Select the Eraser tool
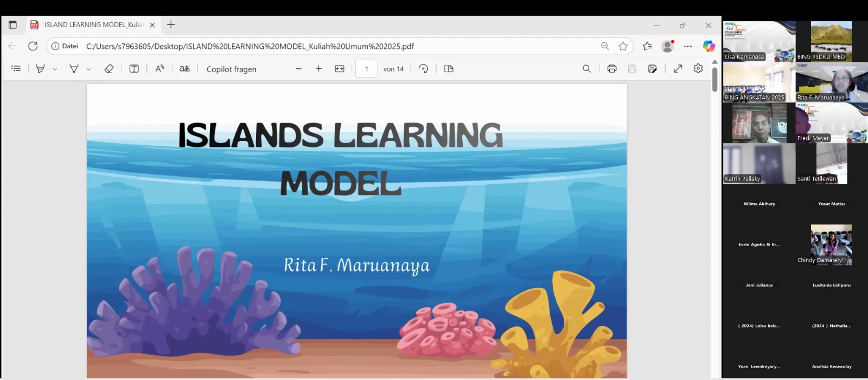Viewport: 868px width, 380px height. click(108, 69)
